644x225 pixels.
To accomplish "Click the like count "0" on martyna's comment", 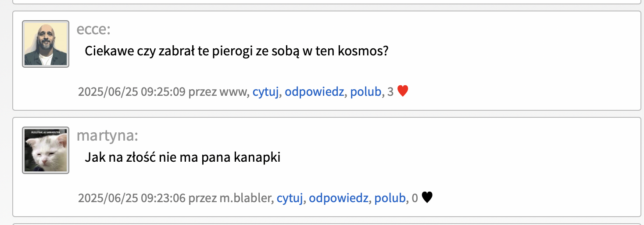I will 415,199.
